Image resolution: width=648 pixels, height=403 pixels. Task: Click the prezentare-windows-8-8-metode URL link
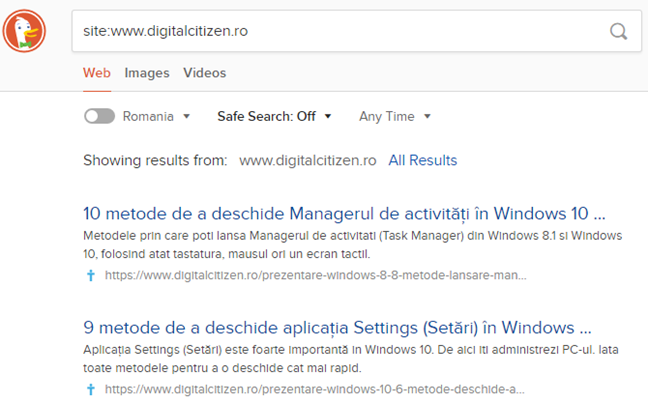(315, 275)
